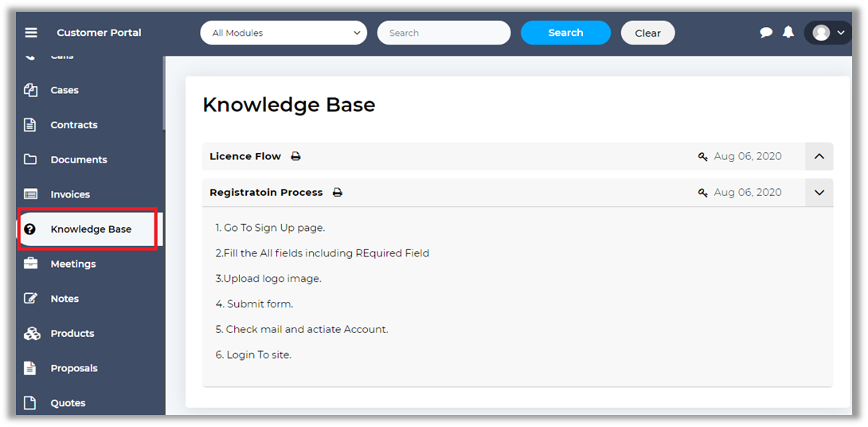Focus the Search text field
Screen dimensions: 868x427
(x=444, y=33)
